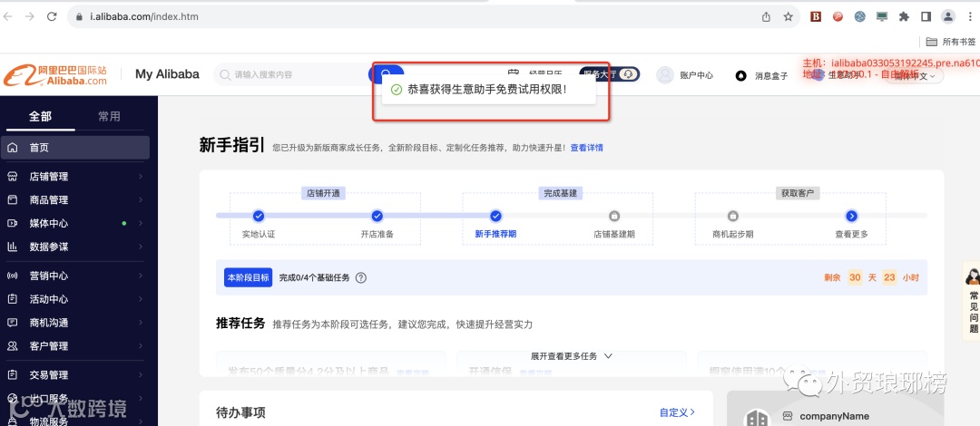Expand 活动中心 with its chevron
980x426 pixels.
coord(141,299)
